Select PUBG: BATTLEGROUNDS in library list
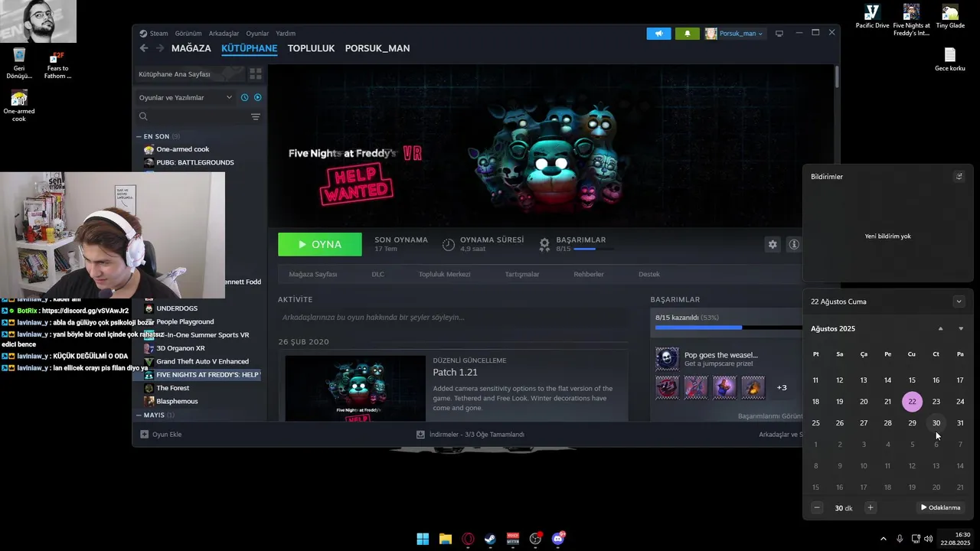 tap(194, 162)
